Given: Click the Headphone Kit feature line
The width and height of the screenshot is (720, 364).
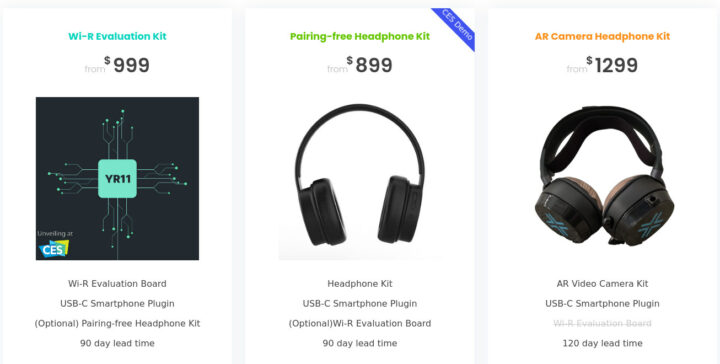Looking at the screenshot, I should 360,284.
